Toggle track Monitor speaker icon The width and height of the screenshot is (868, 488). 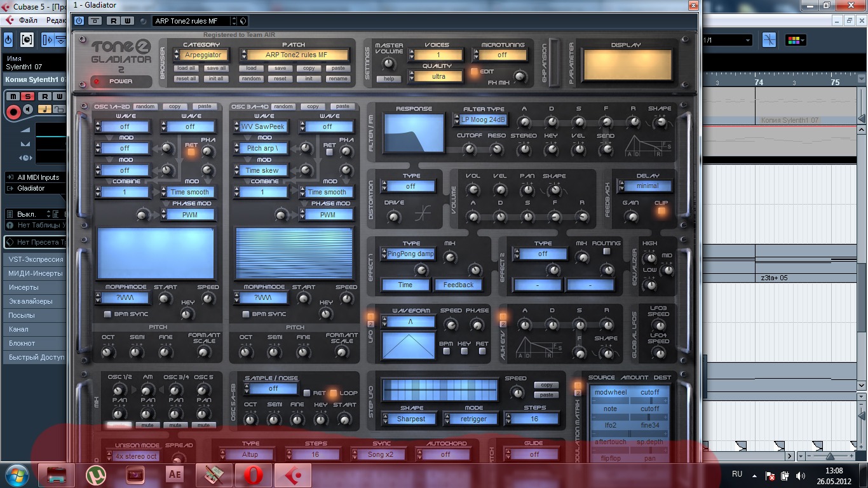[29, 109]
